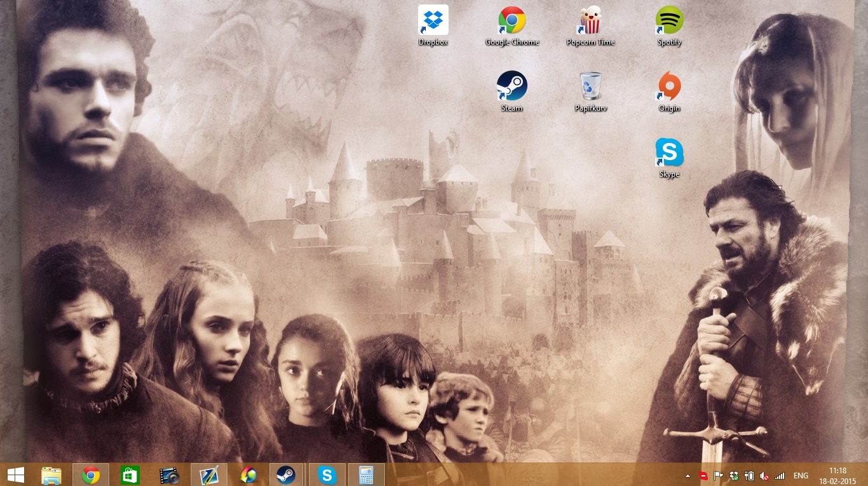Select the Google Chrome desktop icon
868x486 pixels.
(x=512, y=25)
